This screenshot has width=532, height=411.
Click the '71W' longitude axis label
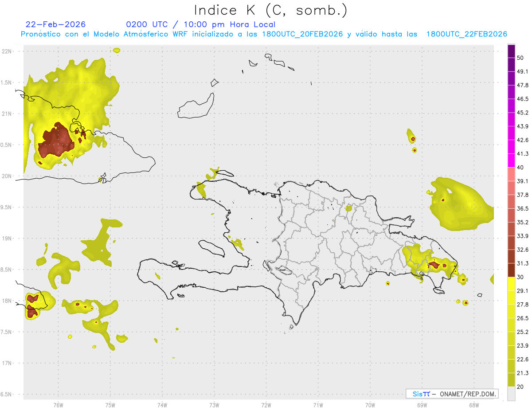(318, 405)
